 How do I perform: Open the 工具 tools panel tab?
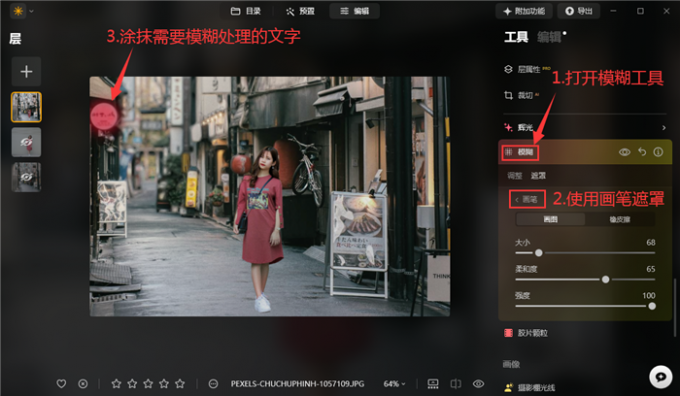[x=516, y=37]
